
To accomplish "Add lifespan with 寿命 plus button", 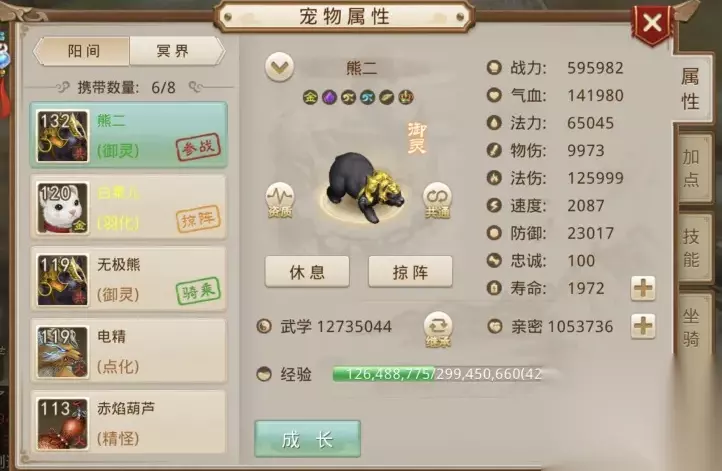I will pos(643,288).
